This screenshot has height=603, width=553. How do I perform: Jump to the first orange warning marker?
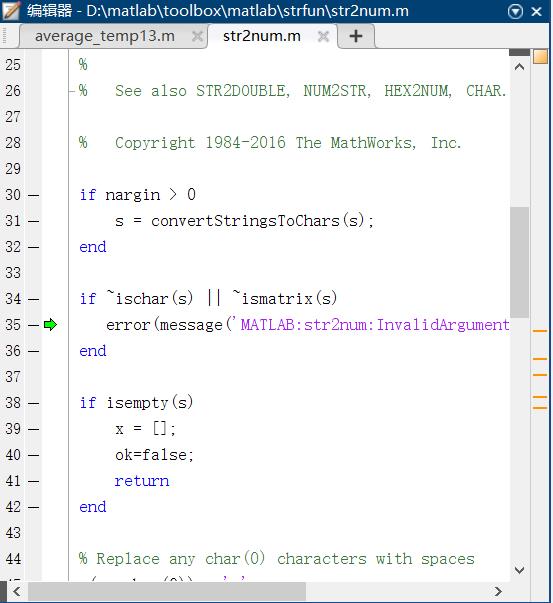click(540, 331)
